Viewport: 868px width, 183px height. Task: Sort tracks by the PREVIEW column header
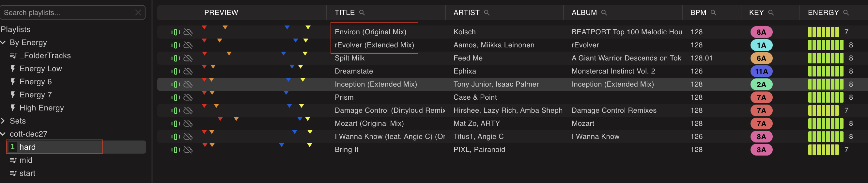[221, 12]
